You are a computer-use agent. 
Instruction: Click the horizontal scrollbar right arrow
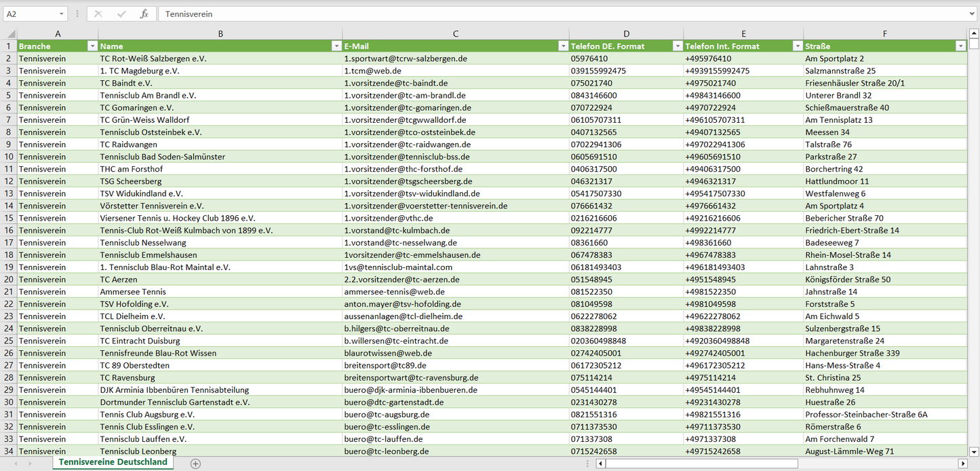pyautogui.click(x=962, y=464)
